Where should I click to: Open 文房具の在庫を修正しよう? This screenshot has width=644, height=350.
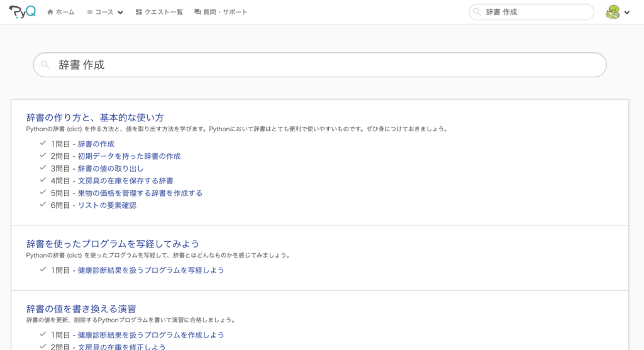point(121,347)
